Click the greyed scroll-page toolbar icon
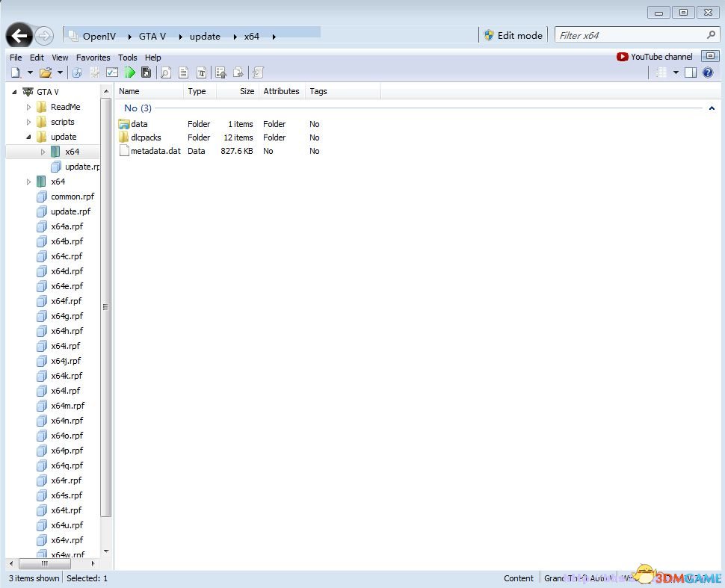The height and width of the screenshot is (588, 725). 258,72
